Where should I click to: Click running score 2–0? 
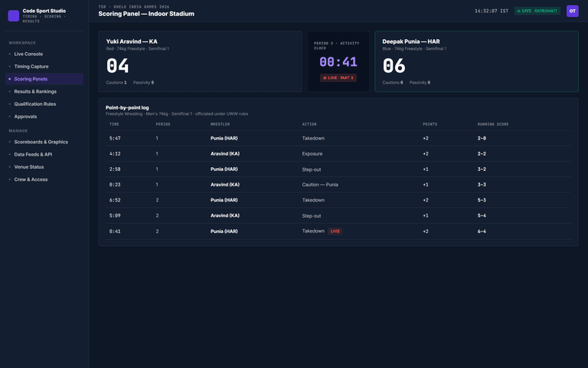point(482,138)
